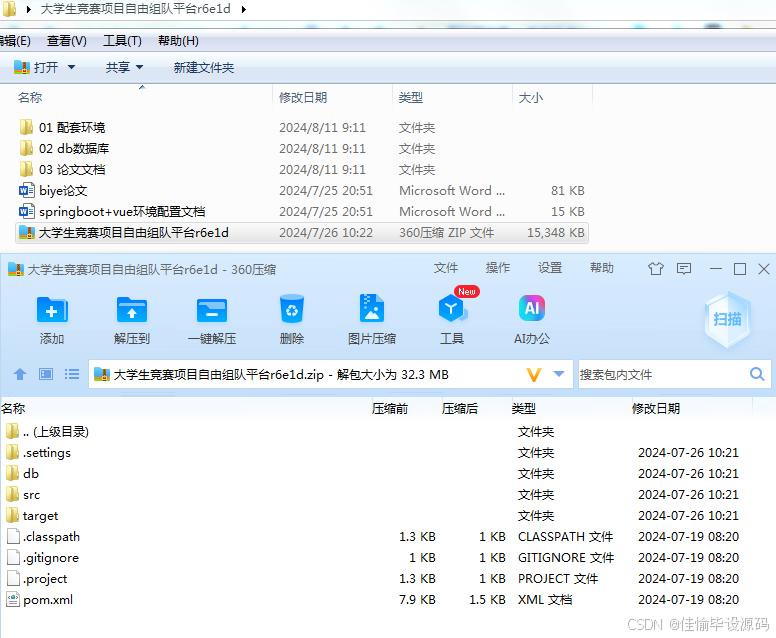The image size is (776, 638).
Task: Expand the 共享 dropdown arrow in Explorer
Action: [x=139, y=67]
